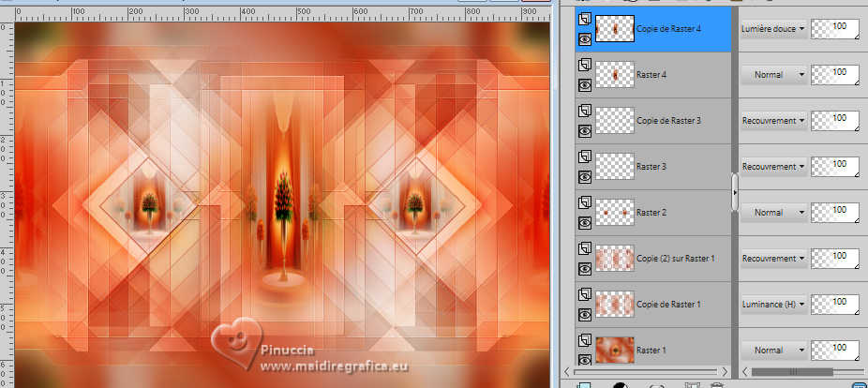
Task: Open the Raster 4 Normal blend mode dropdown
Action: pyautogui.click(x=773, y=75)
